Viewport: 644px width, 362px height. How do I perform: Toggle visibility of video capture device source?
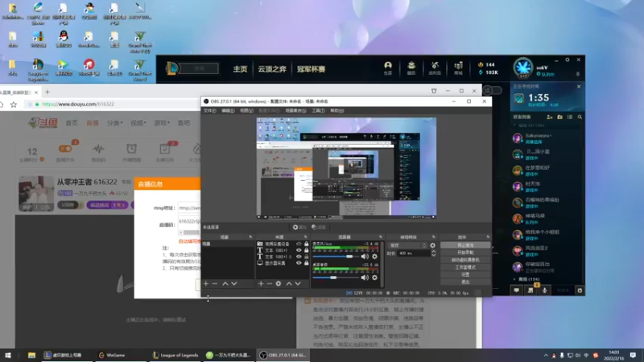coord(299,244)
